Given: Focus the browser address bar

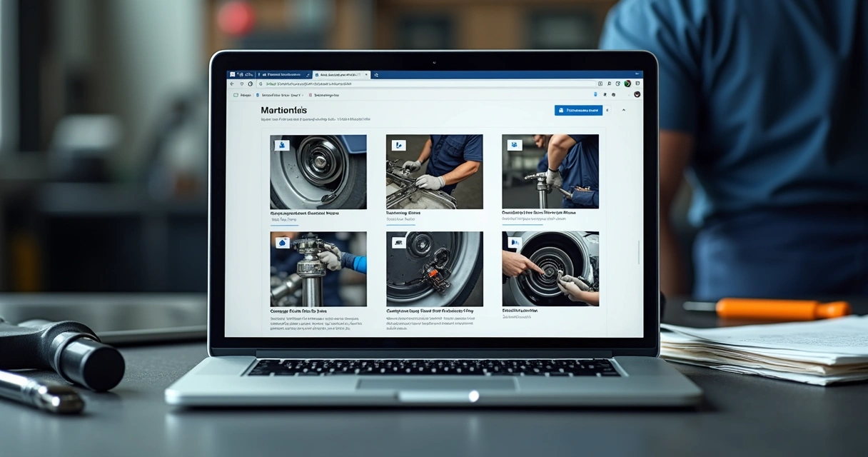Looking at the screenshot, I should [x=427, y=84].
